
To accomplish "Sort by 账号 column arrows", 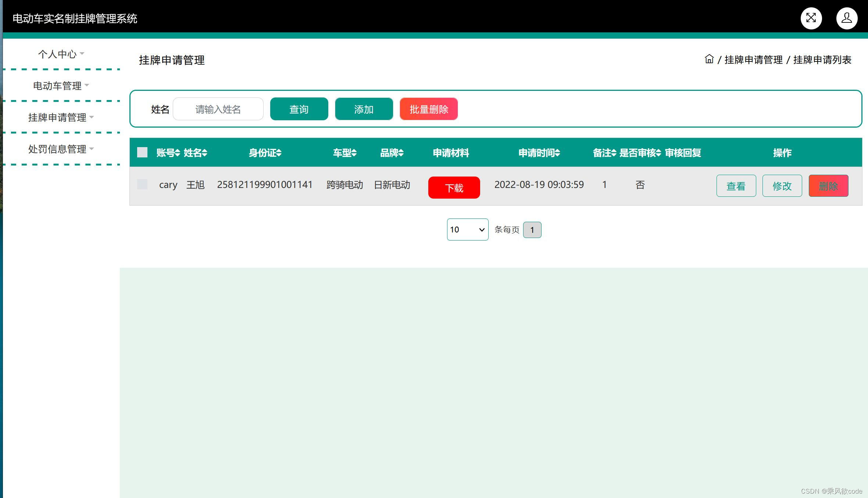I will pyautogui.click(x=178, y=153).
